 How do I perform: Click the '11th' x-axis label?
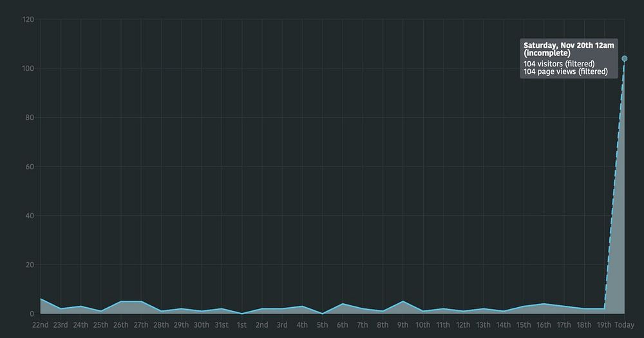point(443,325)
